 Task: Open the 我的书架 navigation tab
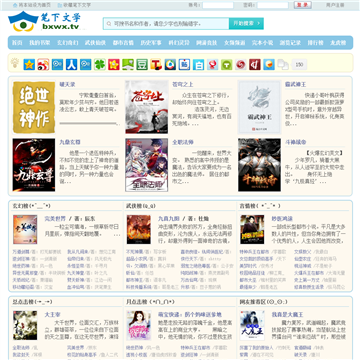[x=40, y=43]
